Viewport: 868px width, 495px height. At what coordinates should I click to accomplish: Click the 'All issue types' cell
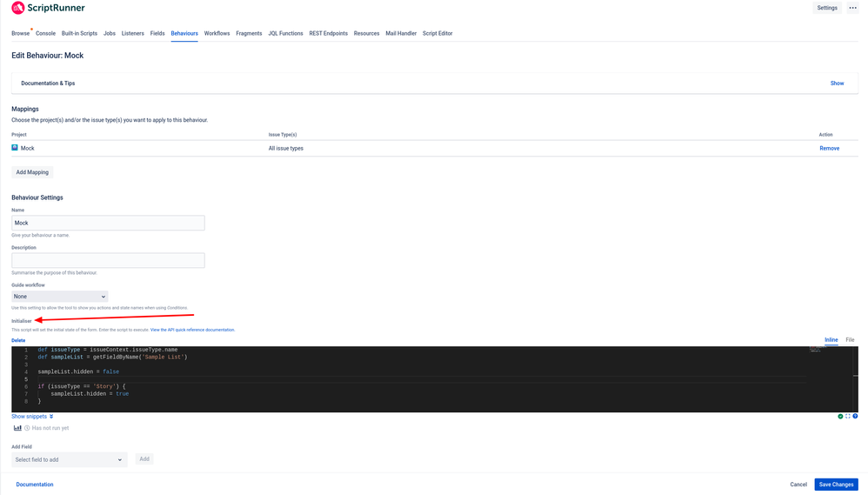[285, 149]
